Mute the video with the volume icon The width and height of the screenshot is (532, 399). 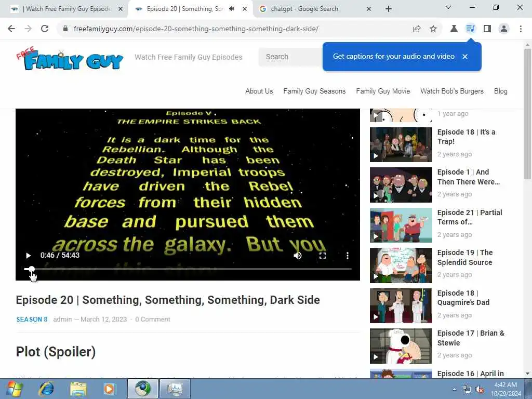click(298, 256)
